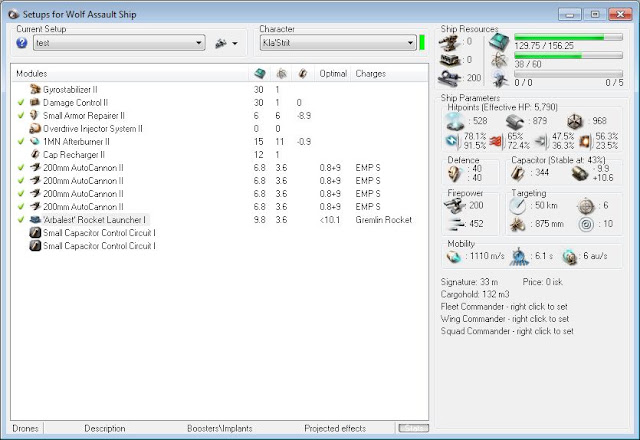Toggle the 1MN Afterburner II checkmark
The image size is (640, 440).
pyautogui.click(x=21, y=142)
